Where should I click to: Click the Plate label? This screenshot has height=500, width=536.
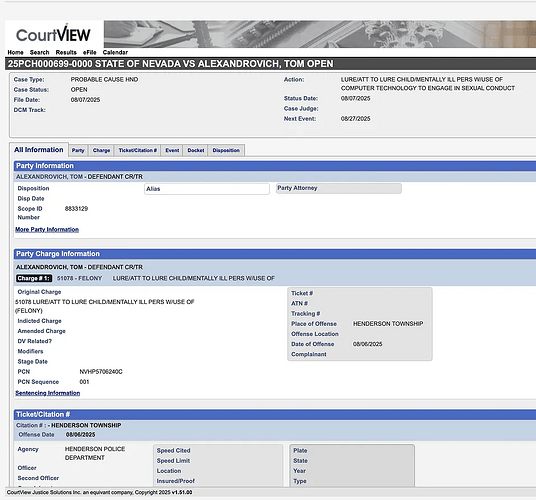[x=300, y=450]
